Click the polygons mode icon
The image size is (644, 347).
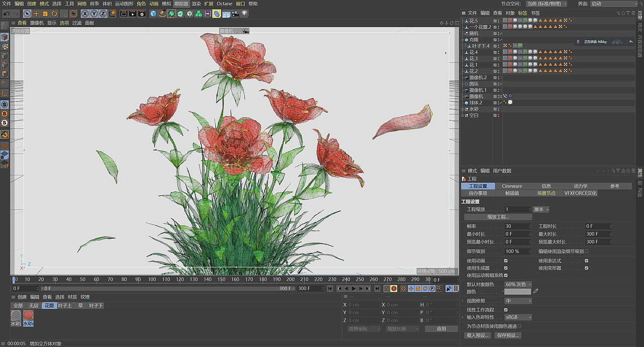point(4,74)
